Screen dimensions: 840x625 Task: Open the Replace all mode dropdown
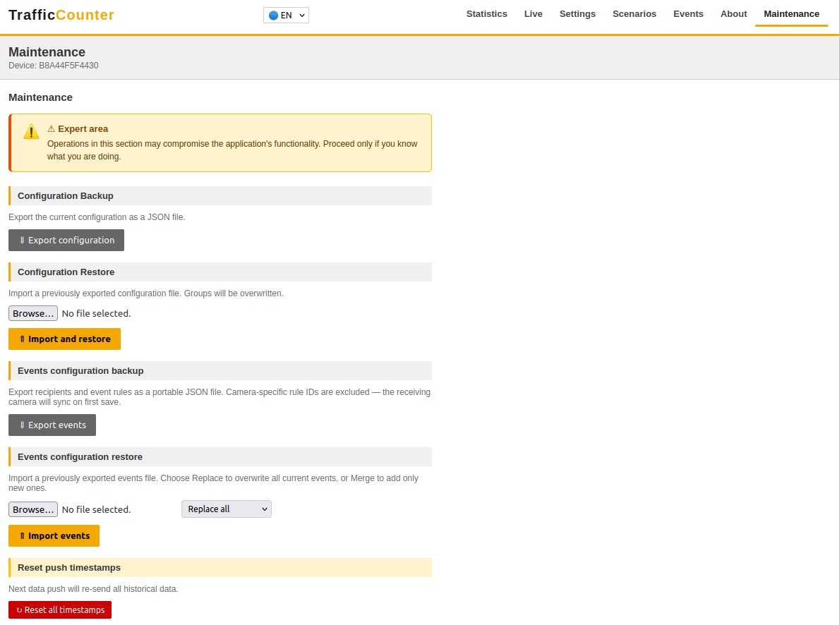click(x=227, y=509)
